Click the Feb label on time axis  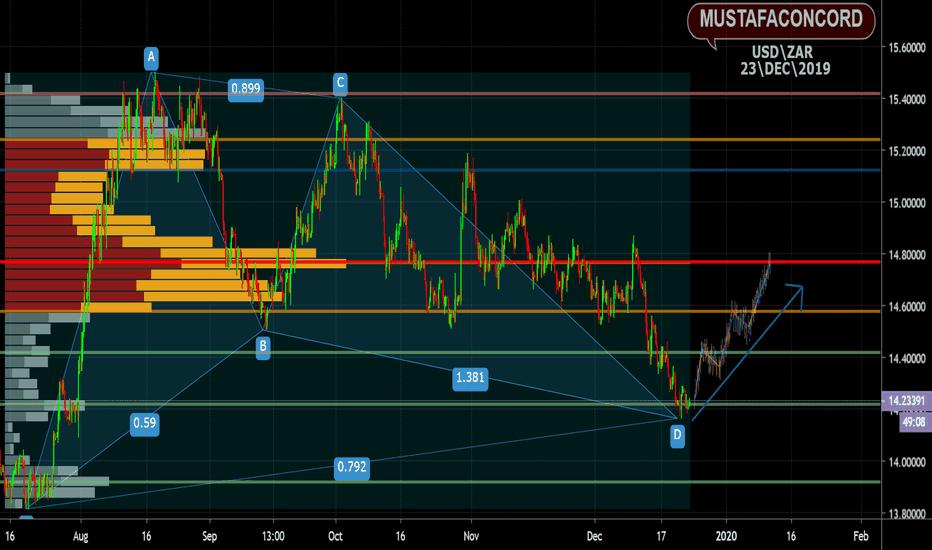861,536
